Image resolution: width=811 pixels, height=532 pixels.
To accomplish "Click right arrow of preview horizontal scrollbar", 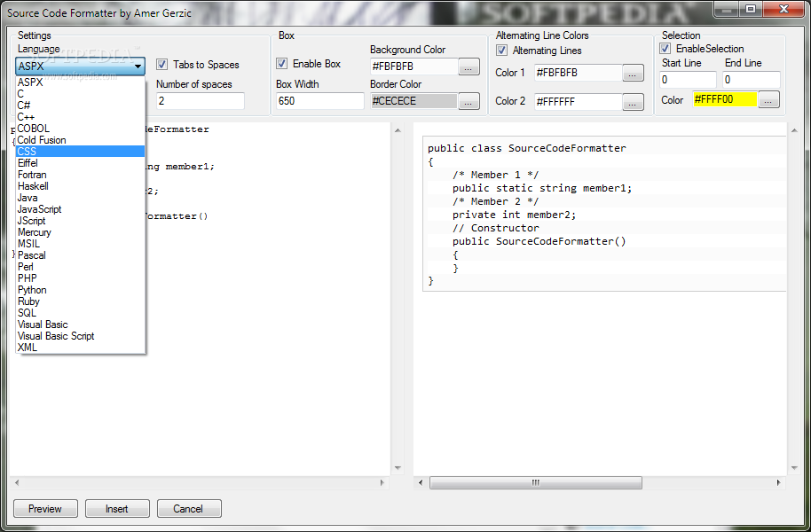I will pyautogui.click(x=778, y=482).
